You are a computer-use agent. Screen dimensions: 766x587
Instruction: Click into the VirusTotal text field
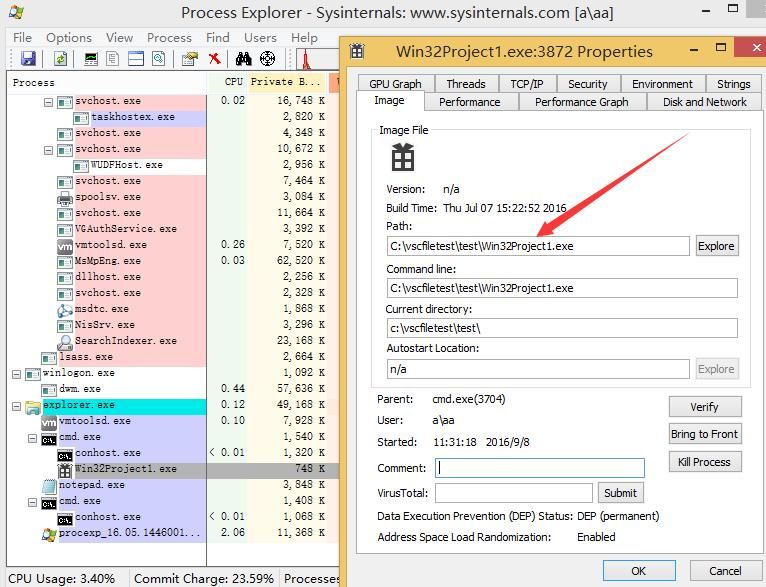coord(514,493)
